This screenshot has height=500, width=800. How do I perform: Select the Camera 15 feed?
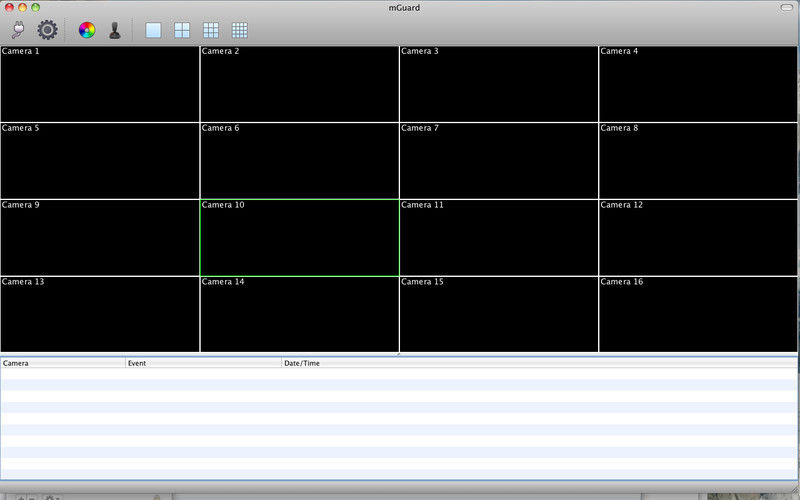pyautogui.click(x=499, y=315)
